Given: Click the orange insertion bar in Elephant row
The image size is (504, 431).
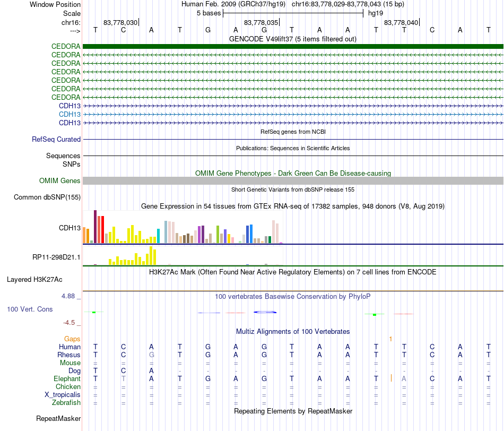Looking at the screenshot, I should tap(391, 378).
